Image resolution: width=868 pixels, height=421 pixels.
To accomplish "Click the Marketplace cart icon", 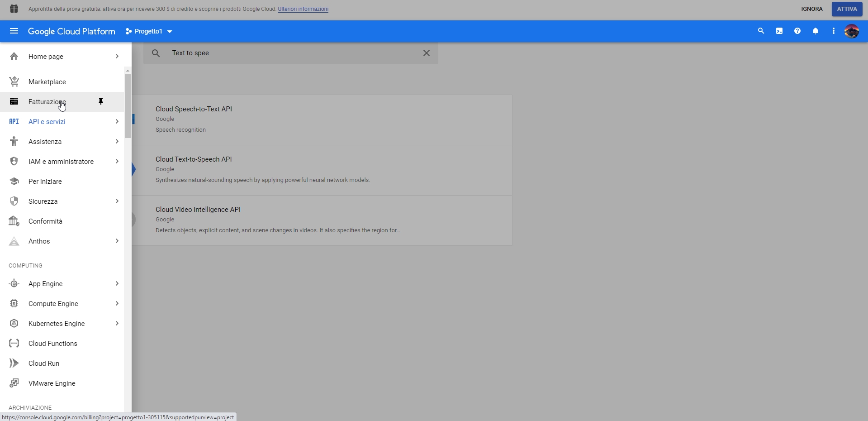I will pyautogui.click(x=14, y=82).
